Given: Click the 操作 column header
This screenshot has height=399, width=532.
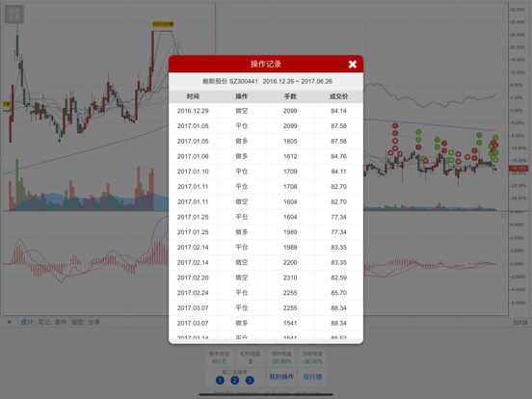Looking at the screenshot, I should point(242,96).
